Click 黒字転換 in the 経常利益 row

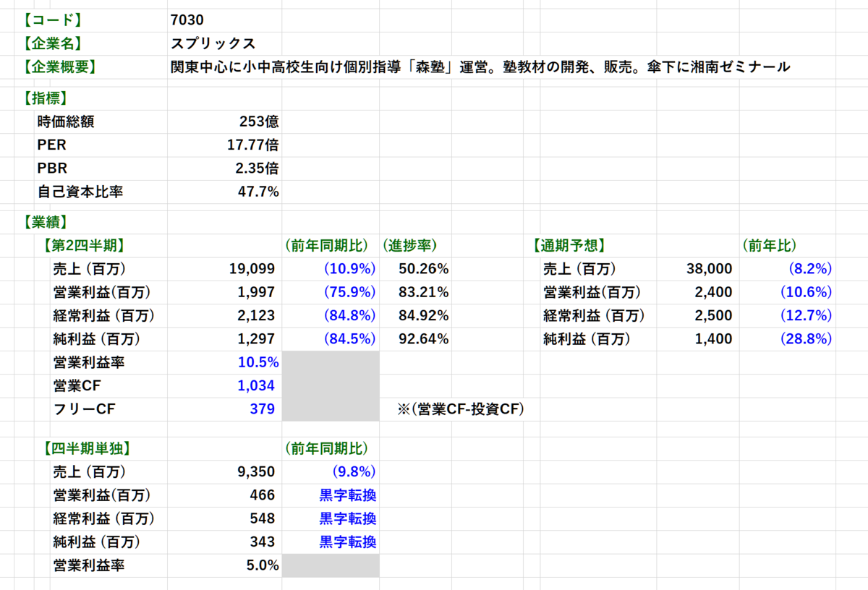(347, 518)
